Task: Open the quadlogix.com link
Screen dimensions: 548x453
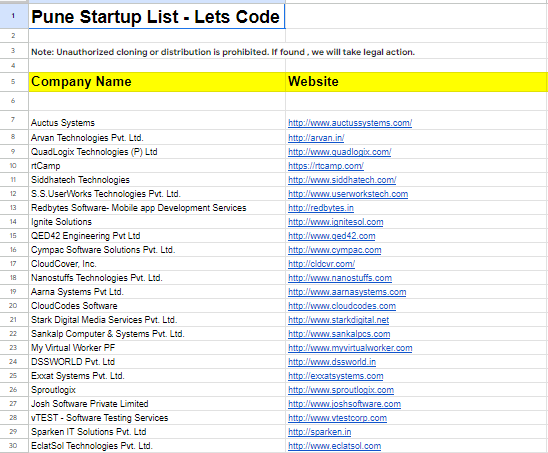Action: pos(339,152)
